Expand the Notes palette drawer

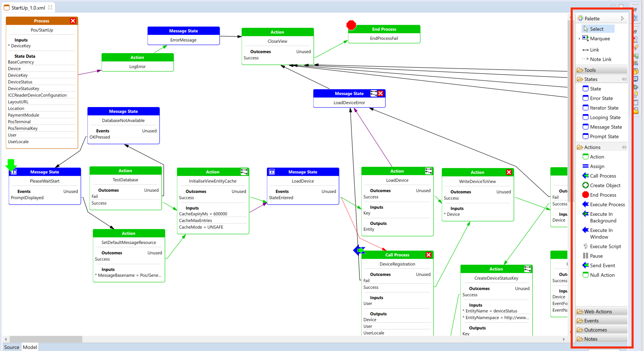click(x=602, y=339)
